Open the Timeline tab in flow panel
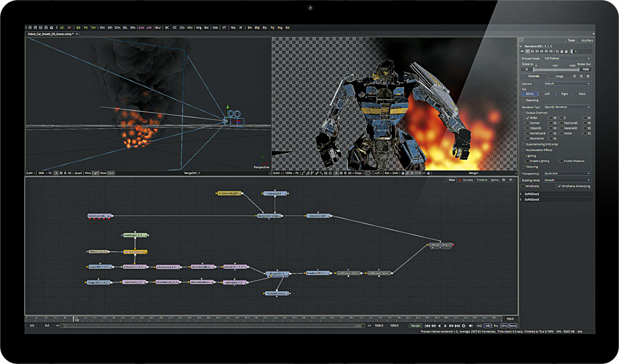The width and height of the screenshot is (619, 364). (482, 180)
